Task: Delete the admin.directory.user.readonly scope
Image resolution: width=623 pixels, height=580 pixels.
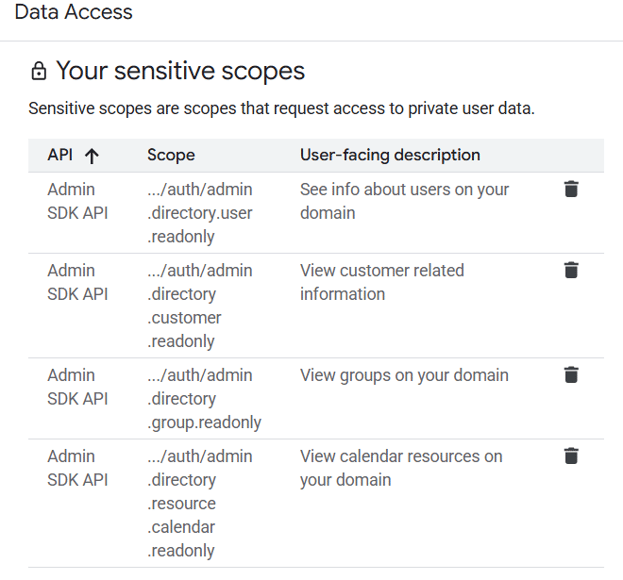Action: (571, 189)
